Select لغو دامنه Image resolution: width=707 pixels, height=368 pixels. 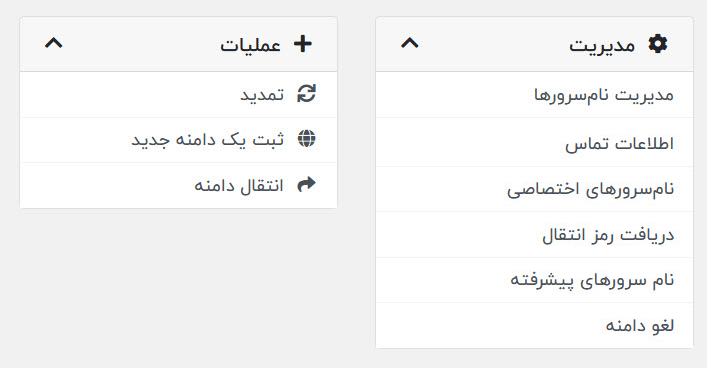tap(640, 325)
